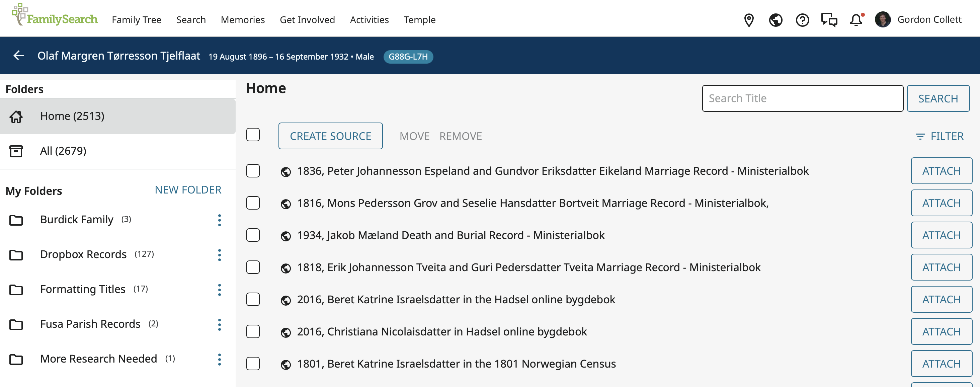
Task: Open Burdick Family folder options menu
Action: point(220,220)
